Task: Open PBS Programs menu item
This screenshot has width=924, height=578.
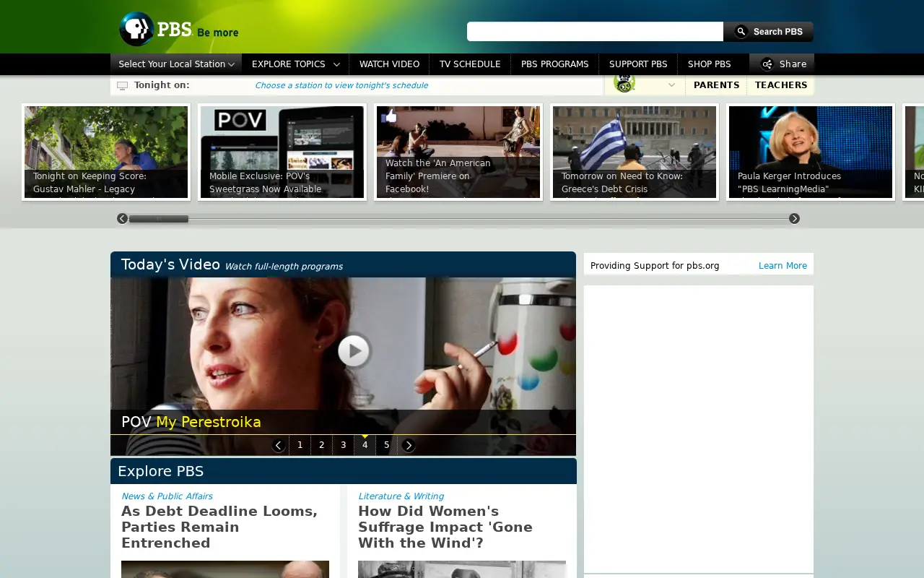Action: tap(554, 64)
